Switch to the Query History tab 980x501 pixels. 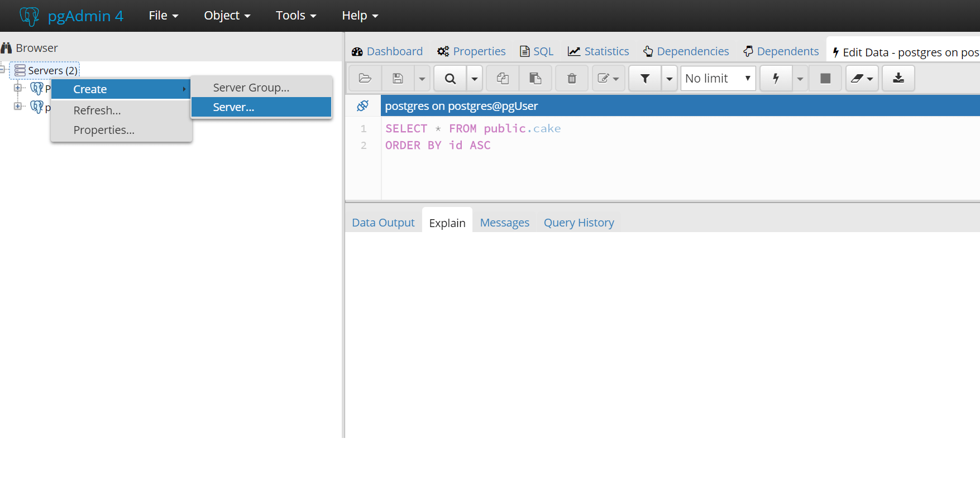point(579,223)
